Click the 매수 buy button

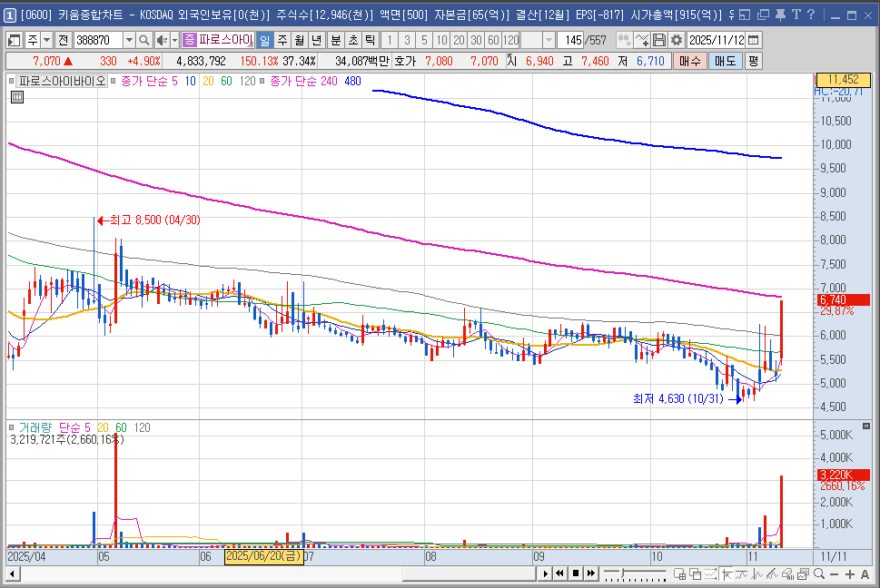pyautogui.click(x=690, y=61)
